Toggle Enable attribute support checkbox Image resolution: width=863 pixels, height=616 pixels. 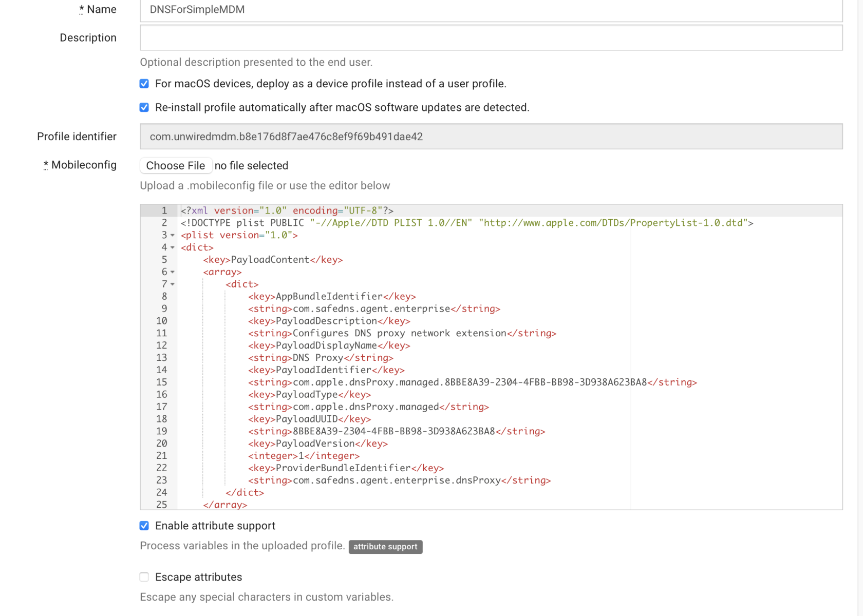click(x=144, y=526)
